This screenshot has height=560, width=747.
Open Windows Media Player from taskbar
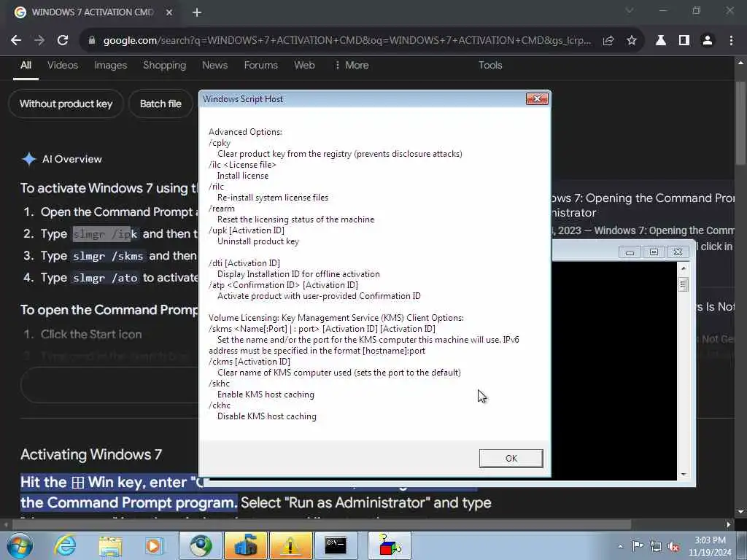[x=153, y=545]
